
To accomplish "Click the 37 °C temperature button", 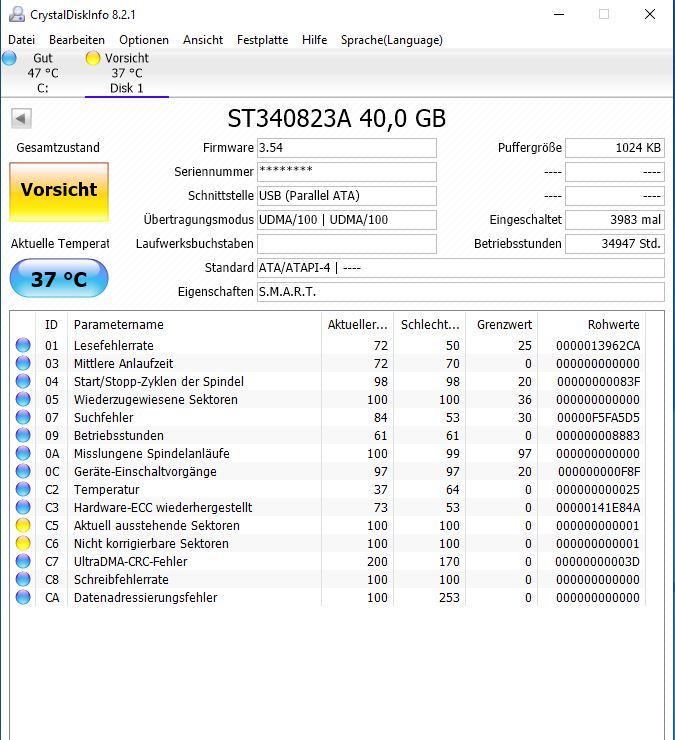I will (x=59, y=278).
